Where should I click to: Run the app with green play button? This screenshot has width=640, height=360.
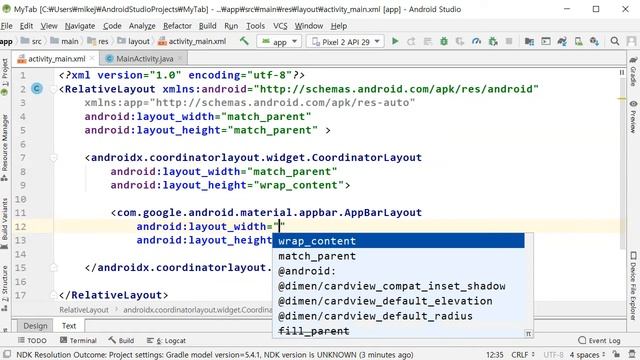point(395,41)
